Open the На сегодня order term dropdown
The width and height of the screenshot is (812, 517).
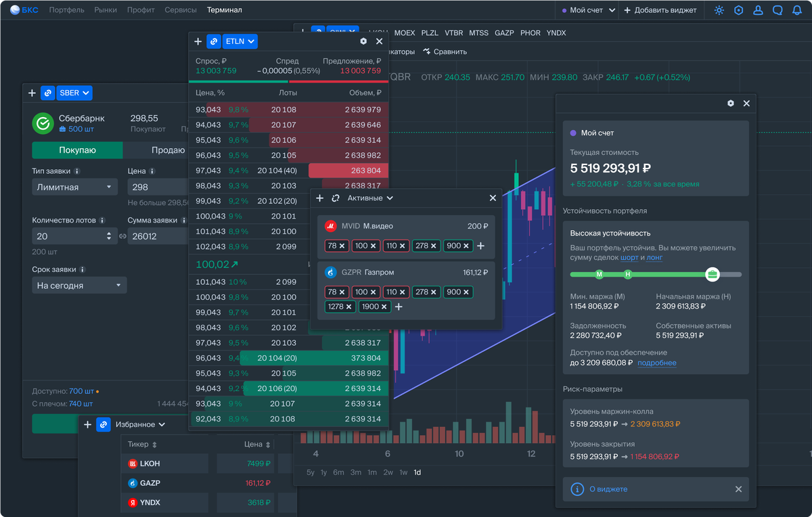(x=79, y=286)
